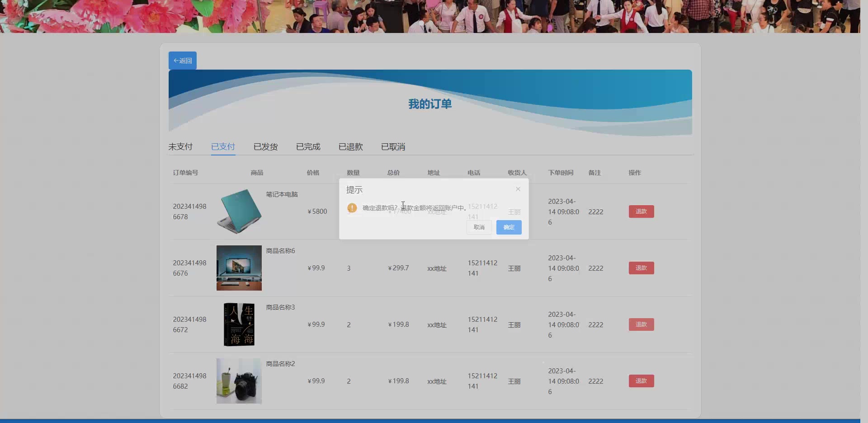The height and width of the screenshot is (423, 868).
Task: Click the xx地址 cell of 商品名称3
Action: pyautogui.click(x=437, y=325)
